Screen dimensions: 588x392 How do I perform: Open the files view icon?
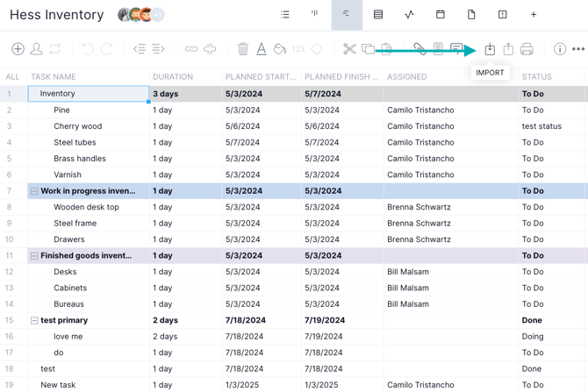[x=471, y=15]
